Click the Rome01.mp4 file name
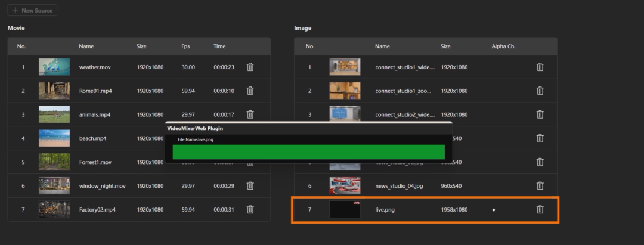 pyautogui.click(x=95, y=91)
